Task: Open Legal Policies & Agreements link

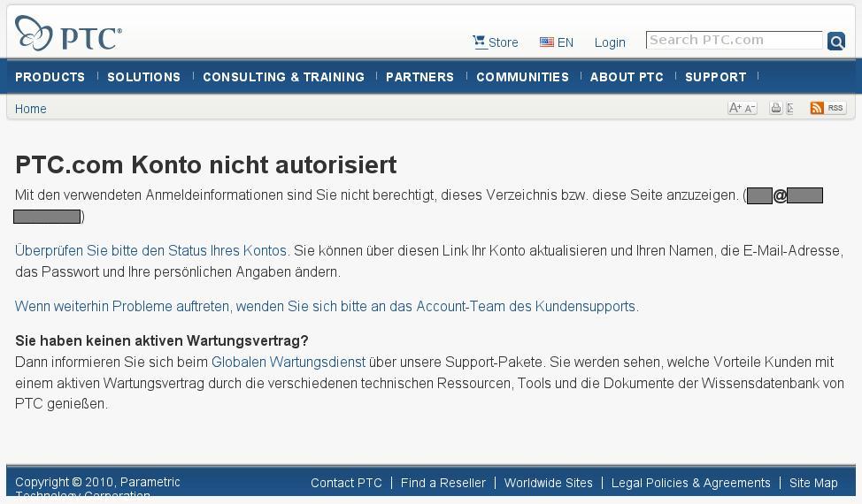Action: click(x=691, y=483)
